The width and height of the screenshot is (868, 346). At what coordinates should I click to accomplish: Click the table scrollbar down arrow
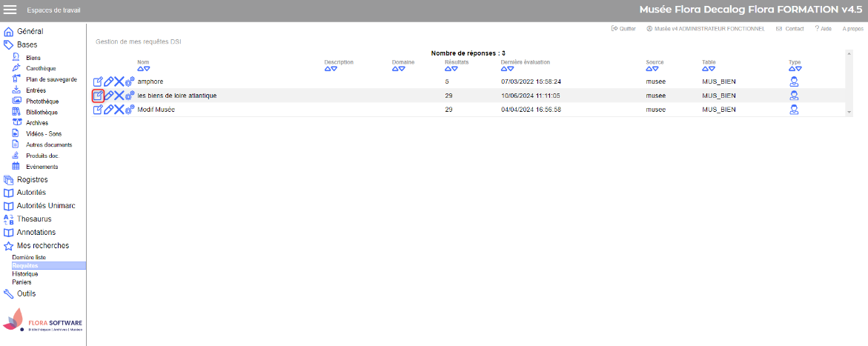click(849, 112)
